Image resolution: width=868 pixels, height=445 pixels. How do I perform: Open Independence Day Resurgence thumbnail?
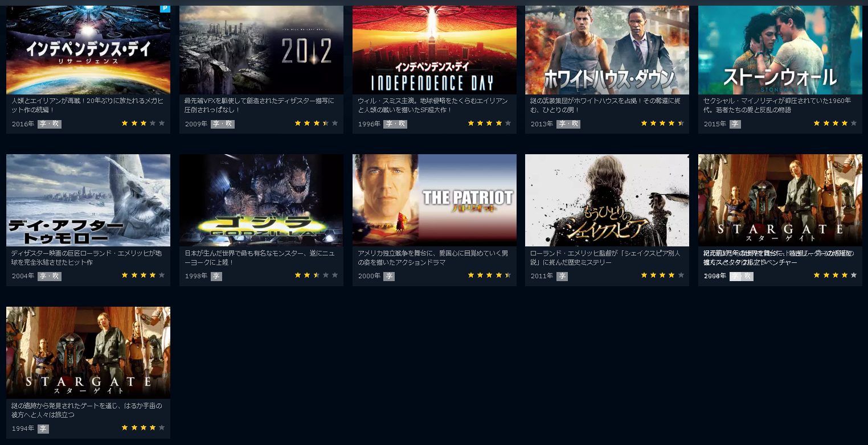pyautogui.click(x=88, y=50)
